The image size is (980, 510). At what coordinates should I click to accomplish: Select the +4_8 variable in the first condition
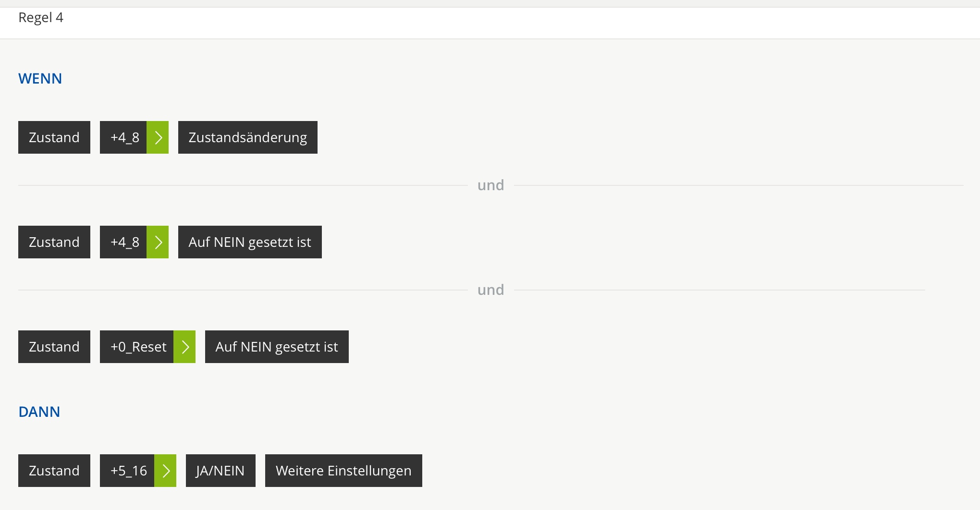[x=123, y=137]
